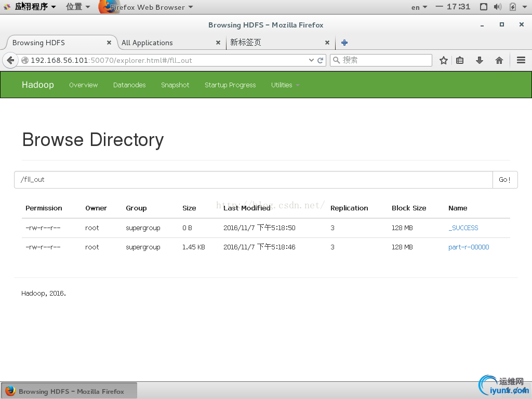Click the Browse Directory heading
532x399 pixels.
[x=93, y=140]
